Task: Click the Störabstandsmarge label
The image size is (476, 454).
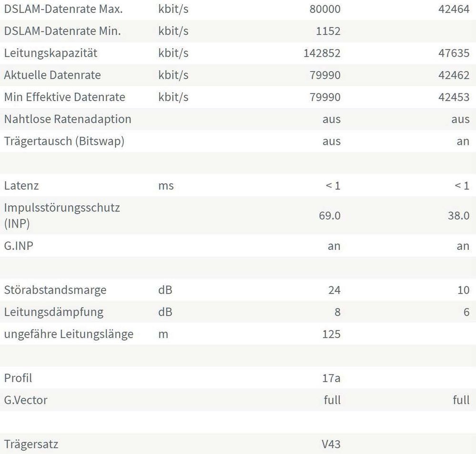Action: coord(55,290)
